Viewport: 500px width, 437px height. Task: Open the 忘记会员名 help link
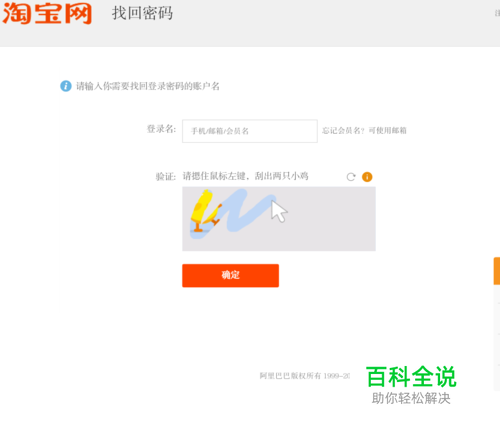(364, 131)
